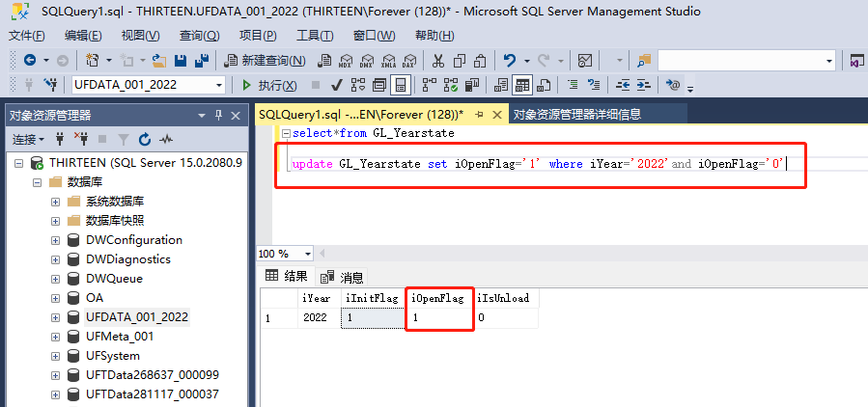This screenshot has width=868, height=407.
Task: Collapse the THIRTEEN server node
Action: (18, 163)
